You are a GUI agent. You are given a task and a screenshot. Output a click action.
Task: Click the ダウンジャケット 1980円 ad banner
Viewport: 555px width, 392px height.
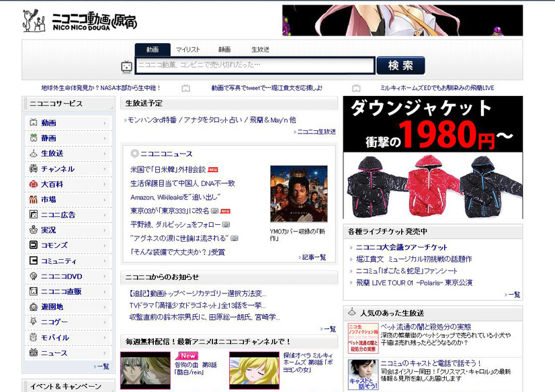pyautogui.click(x=433, y=157)
